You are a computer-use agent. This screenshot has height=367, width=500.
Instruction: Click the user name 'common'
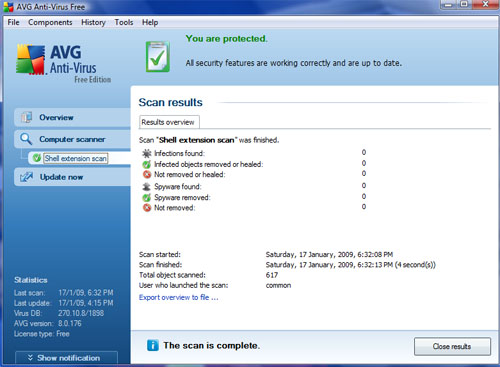(x=278, y=285)
